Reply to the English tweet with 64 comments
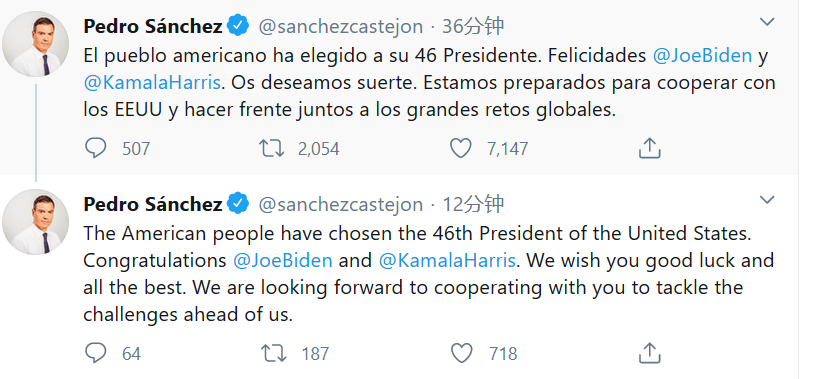 pyautogui.click(x=95, y=354)
